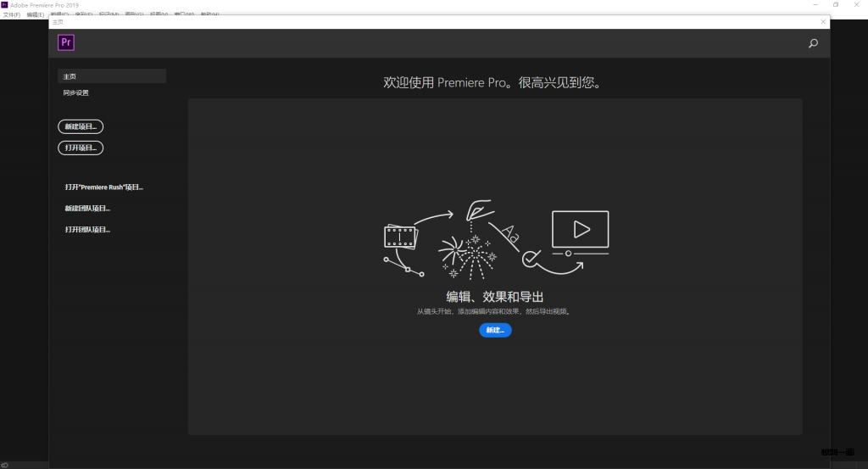Open 同步设置 in the sidebar
The width and height of the screenshot is (868, 469).
[76, 92]
